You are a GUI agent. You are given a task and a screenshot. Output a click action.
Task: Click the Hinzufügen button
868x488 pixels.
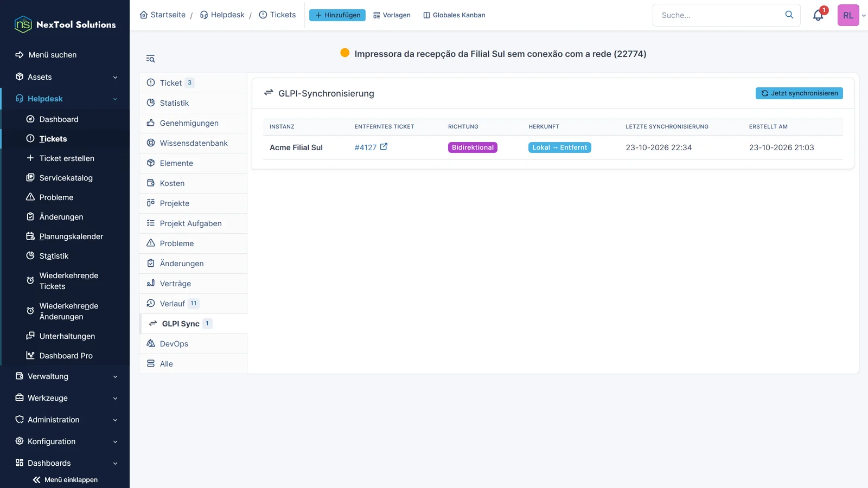click(337, 15)
